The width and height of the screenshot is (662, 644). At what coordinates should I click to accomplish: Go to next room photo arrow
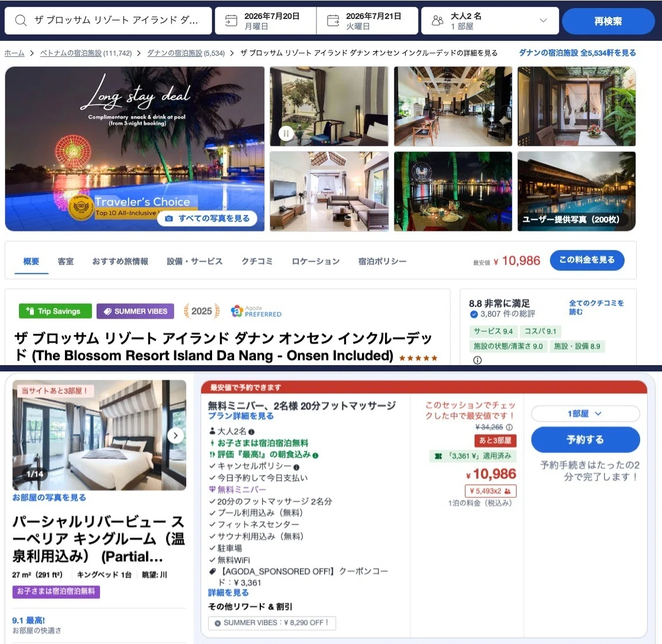pyautogui.click(x=176, y=436)
